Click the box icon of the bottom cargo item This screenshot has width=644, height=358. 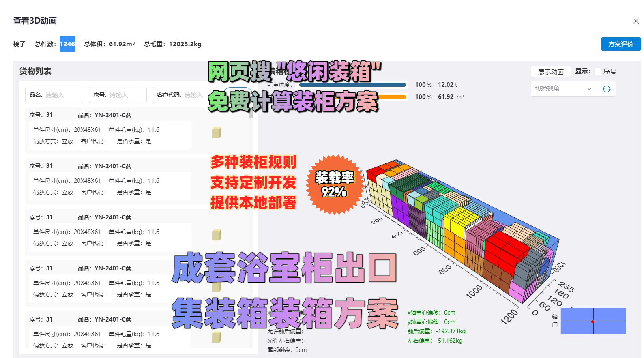217,337
